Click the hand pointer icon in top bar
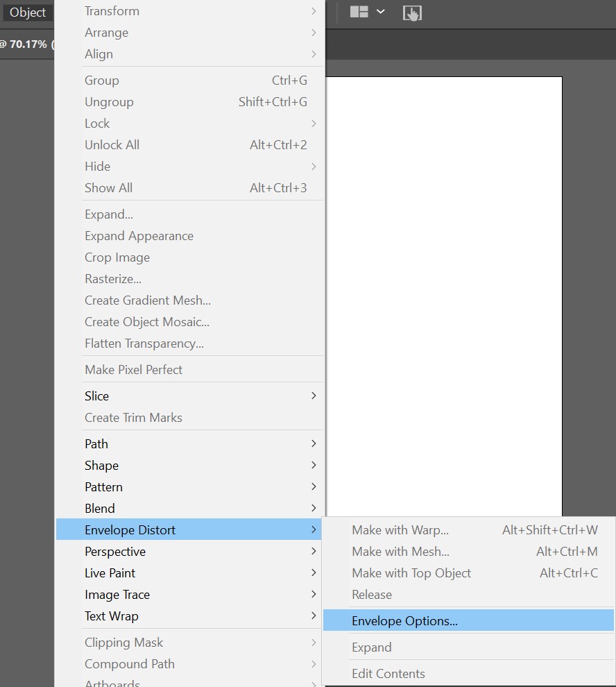 point(412,12)
